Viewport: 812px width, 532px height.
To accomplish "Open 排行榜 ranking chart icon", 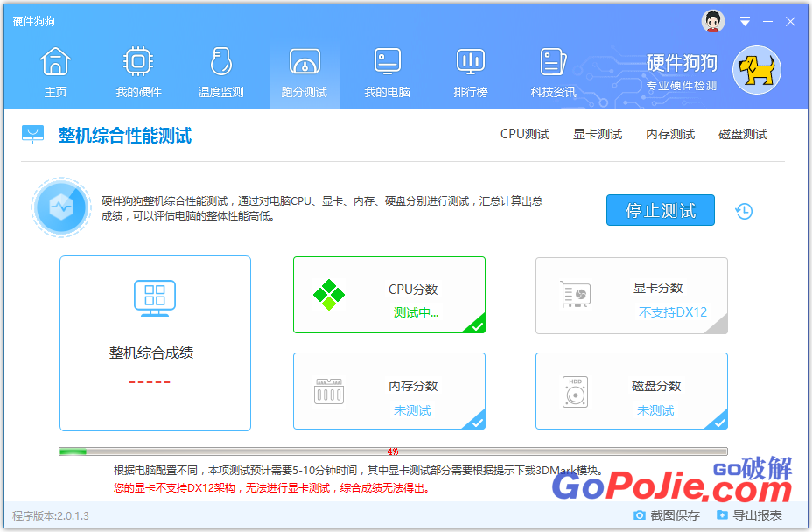I will pyautogui.click(x=471, y=61).
